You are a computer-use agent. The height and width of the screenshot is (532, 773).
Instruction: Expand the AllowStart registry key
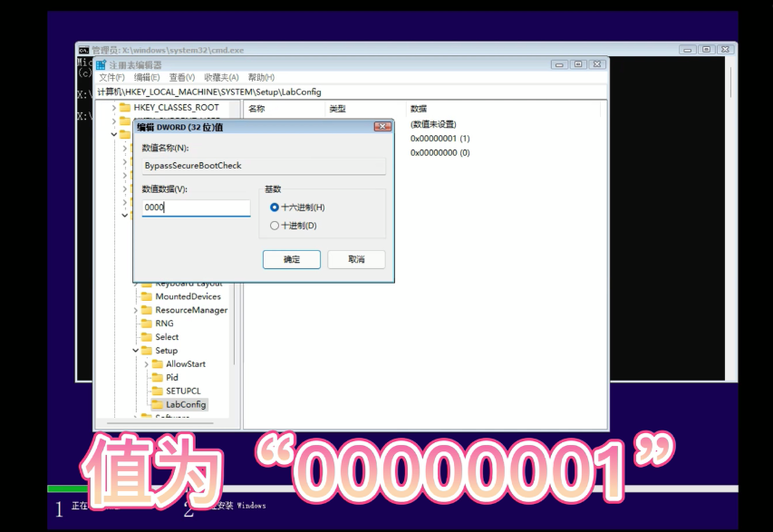click(x=145, y=363)
